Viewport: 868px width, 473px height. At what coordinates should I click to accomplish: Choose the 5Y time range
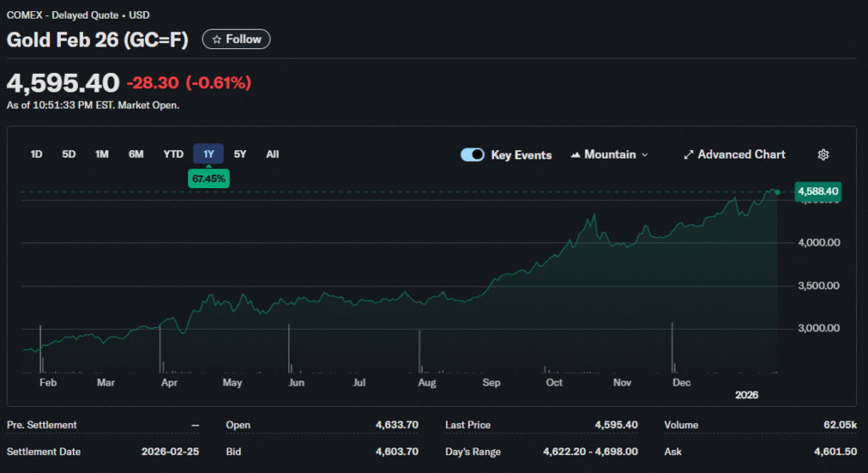[240, 154]
